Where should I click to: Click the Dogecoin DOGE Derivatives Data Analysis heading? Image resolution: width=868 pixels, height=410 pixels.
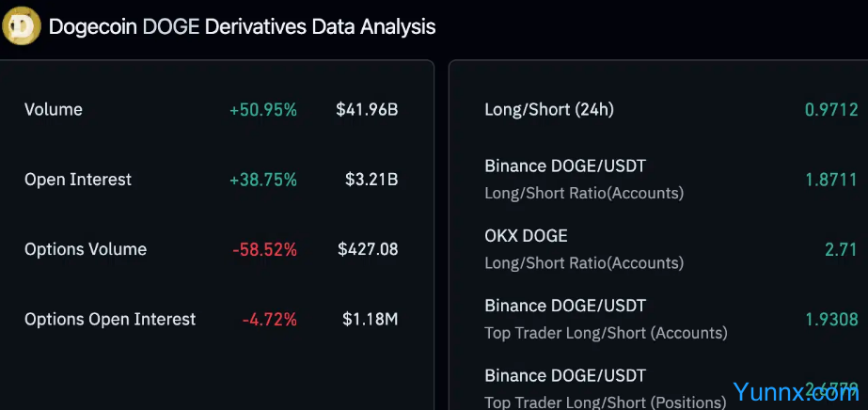tap(242, 26)
